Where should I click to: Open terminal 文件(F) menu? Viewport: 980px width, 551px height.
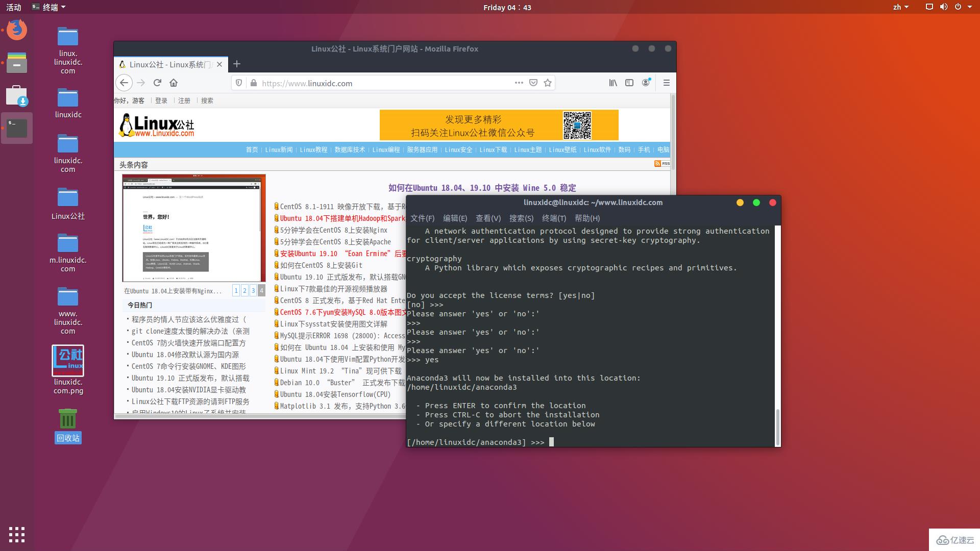[422, 218]
